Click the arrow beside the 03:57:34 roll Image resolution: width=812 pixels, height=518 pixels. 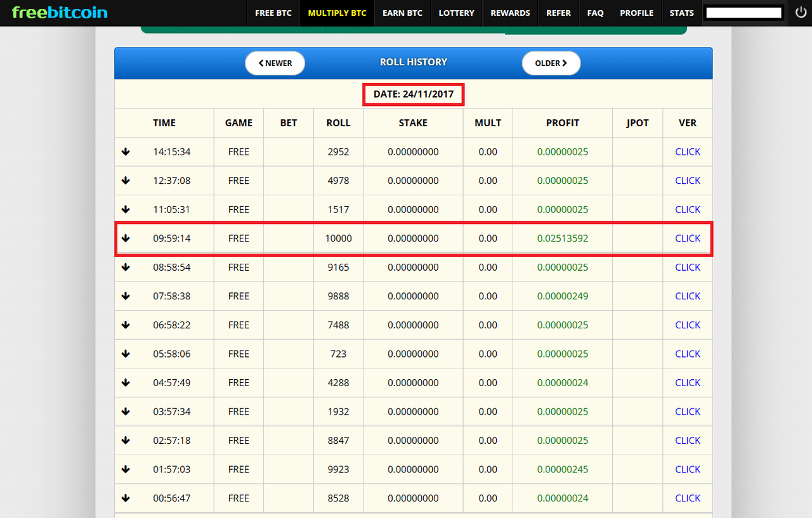coord(126,411)
